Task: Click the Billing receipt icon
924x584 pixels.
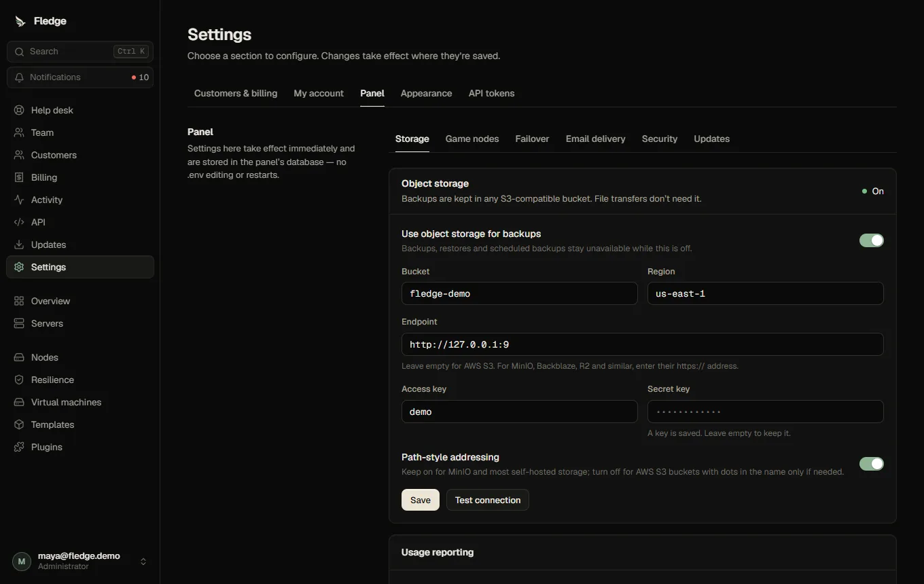Action: (19, 177)
